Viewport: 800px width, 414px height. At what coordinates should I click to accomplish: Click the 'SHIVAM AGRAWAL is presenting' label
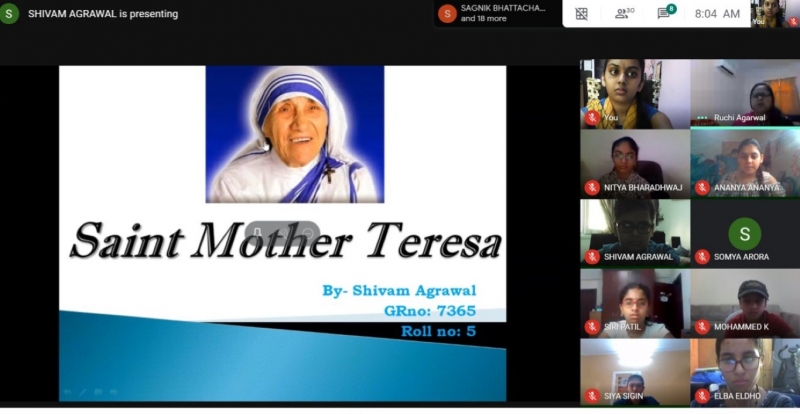point(102,14)
